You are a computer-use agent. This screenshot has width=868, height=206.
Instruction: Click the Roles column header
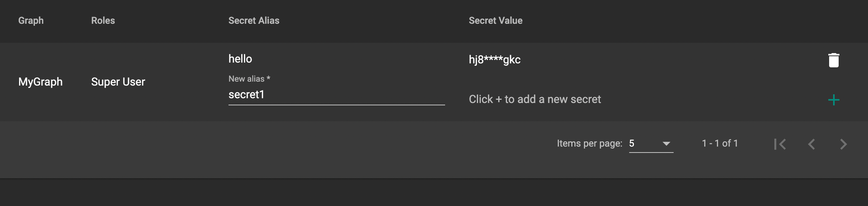[x=103, y=21]
